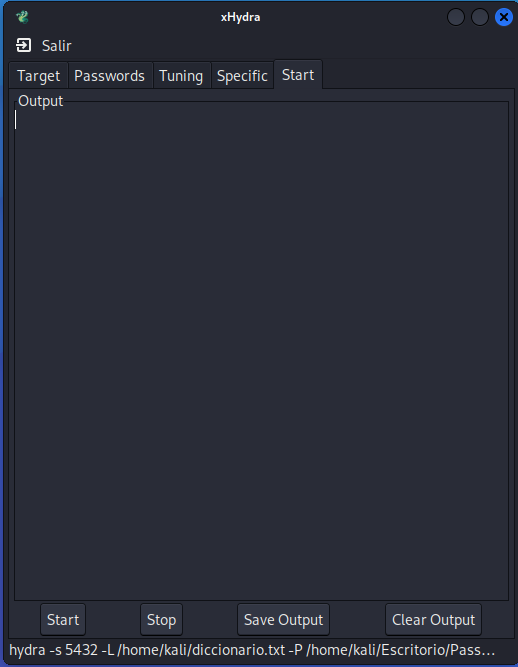
Task: Click the Salir exit arrow icon
Action: [x=23, y=45]
